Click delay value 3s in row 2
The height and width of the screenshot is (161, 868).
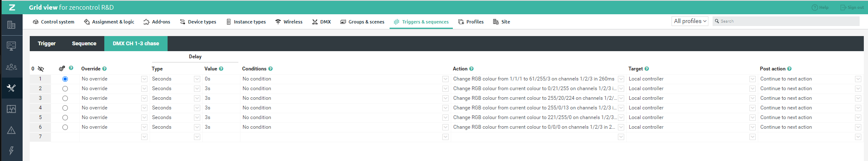point(207,88)
